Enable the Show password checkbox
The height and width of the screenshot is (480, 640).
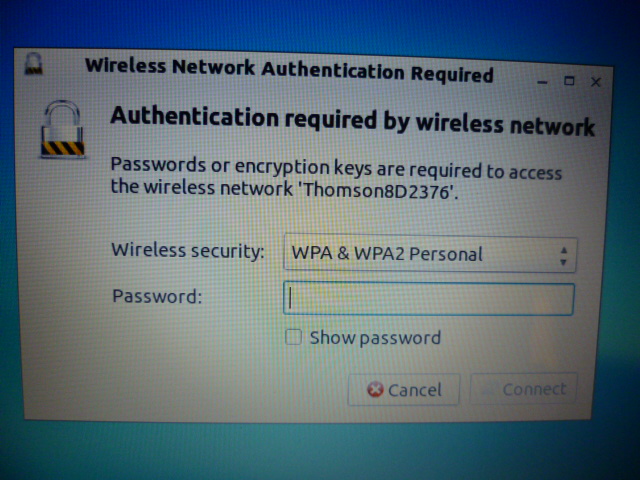coord(293,337)
